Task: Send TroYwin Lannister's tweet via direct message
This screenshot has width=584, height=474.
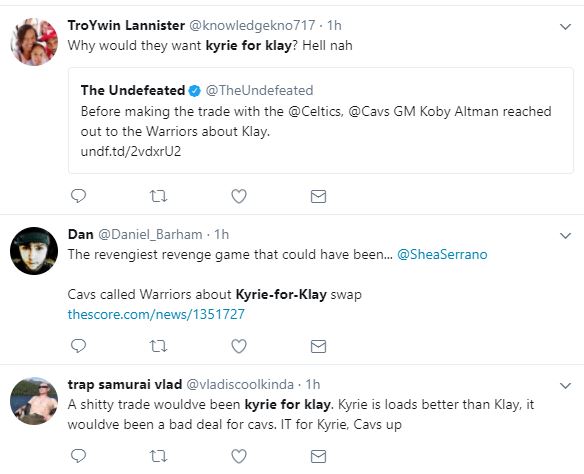Action: (318, 196)
